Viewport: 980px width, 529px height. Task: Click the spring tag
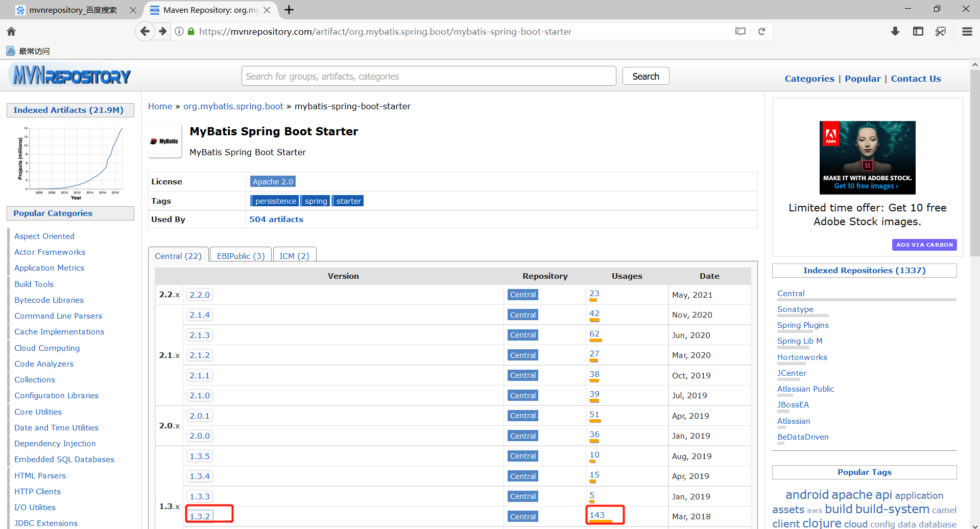pyautogui.click(x=316, y=201)
